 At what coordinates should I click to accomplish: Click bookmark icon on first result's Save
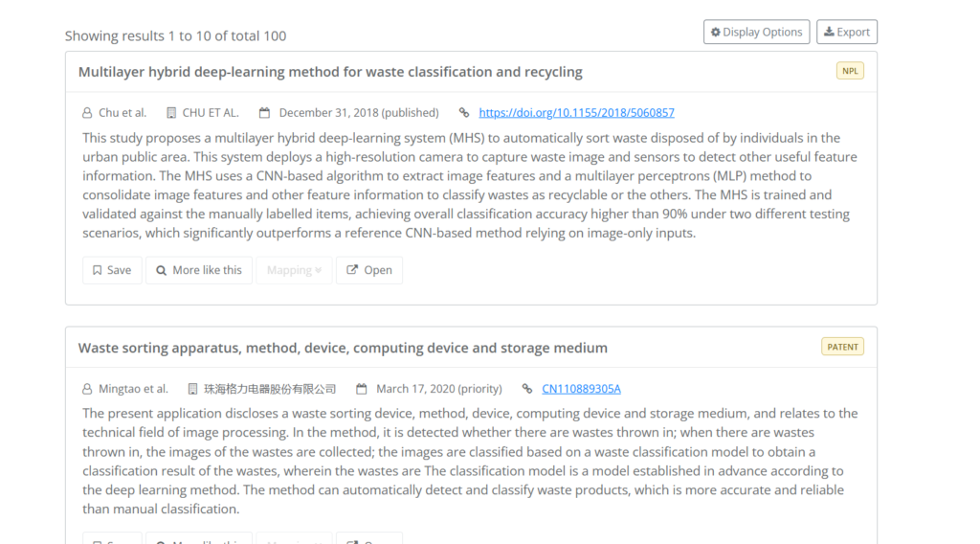[97, 270]
